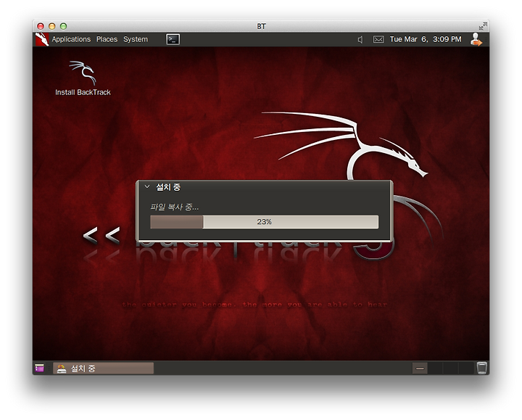Click the date and time clock
This screenshot has height=420, width=522.
pyautogui.click(x=426, y=39)
